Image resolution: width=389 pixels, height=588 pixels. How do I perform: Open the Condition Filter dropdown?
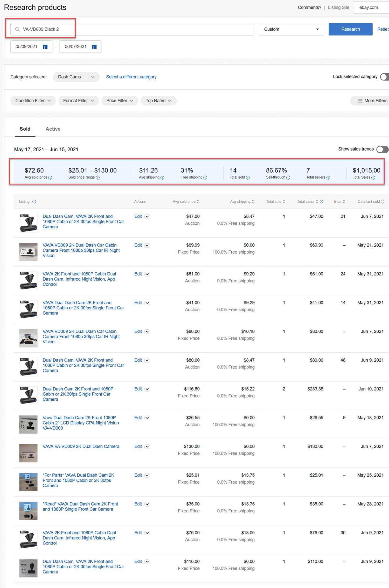coord(33,101)
